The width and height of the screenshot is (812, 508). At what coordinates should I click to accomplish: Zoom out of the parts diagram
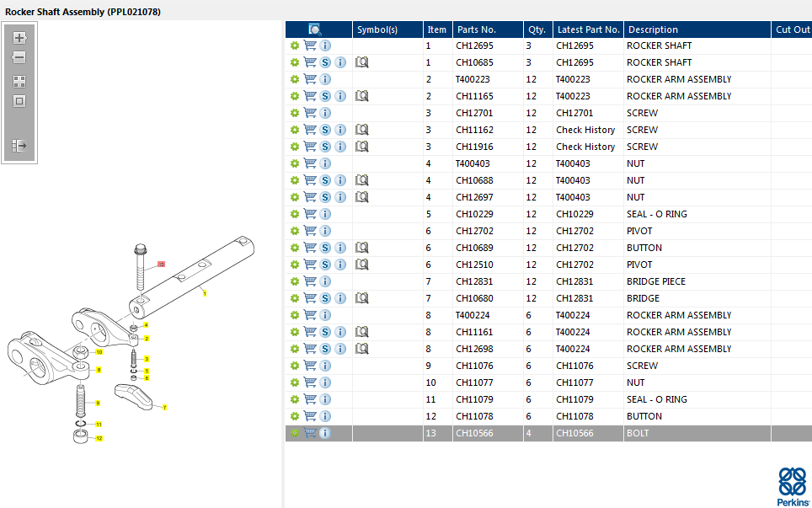(x=19, y=57)
